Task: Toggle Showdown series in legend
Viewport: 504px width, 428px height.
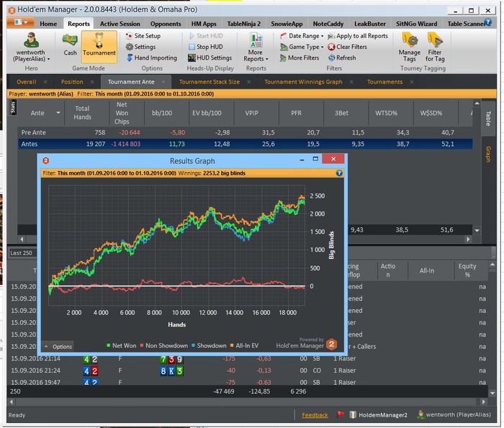Action: pyautogui.click(x=209, y=345)
